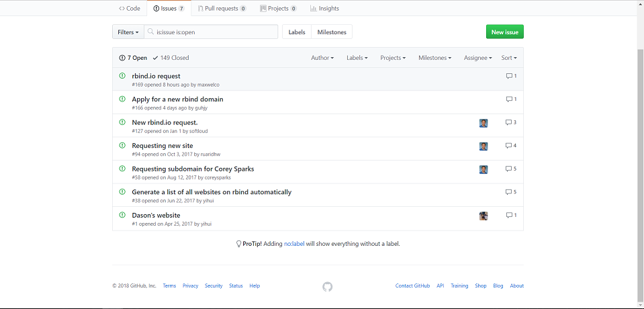Screen dimensions: 644x309
Task: Follow the no:label ProTip link
Action: point(294,244)
